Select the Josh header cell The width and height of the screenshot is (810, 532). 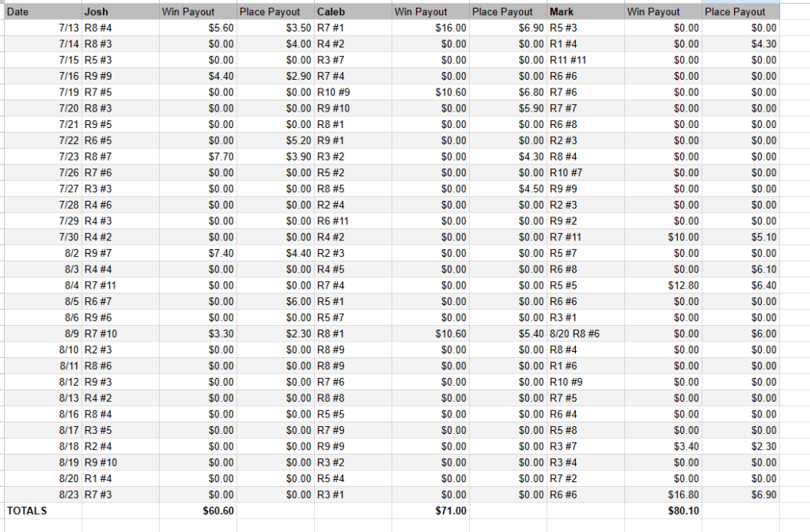tap(119, 12)
